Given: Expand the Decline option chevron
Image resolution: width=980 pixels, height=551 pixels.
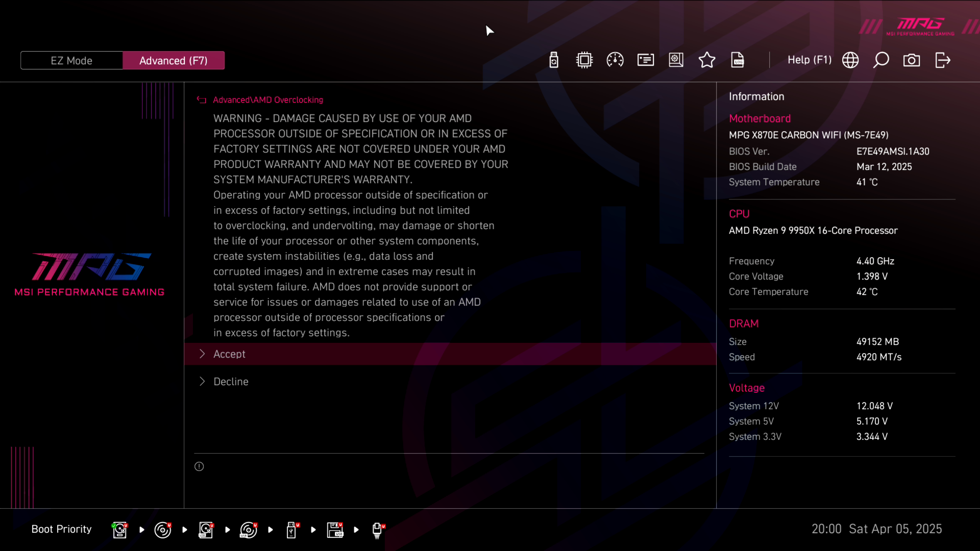Looking at the screenshot, I should click(203, 382).
